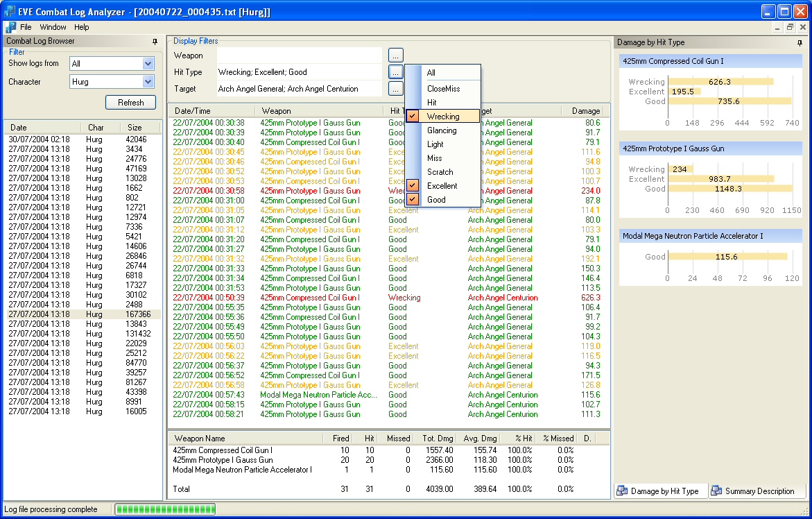The image size is (812, 519).
Task: Click the 425mm Compressed Coil Gun I chart header
Action: click(x=711, y=61)
